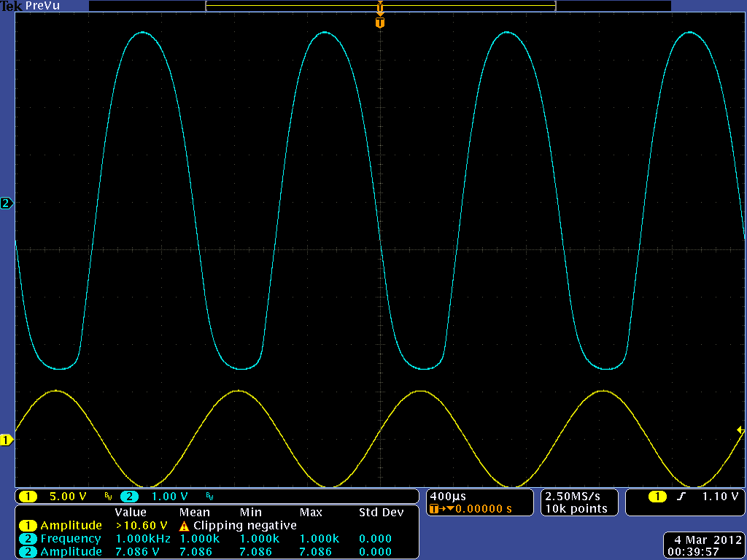Click the 10k points record length readout
This screenshot has height=560, width=747.
576,509
